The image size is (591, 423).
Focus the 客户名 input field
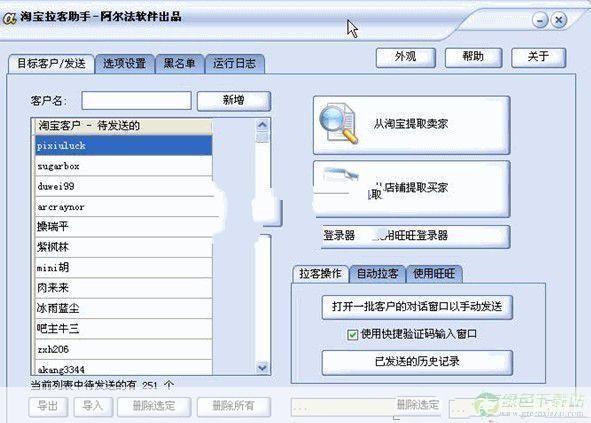tap(136, 101)
